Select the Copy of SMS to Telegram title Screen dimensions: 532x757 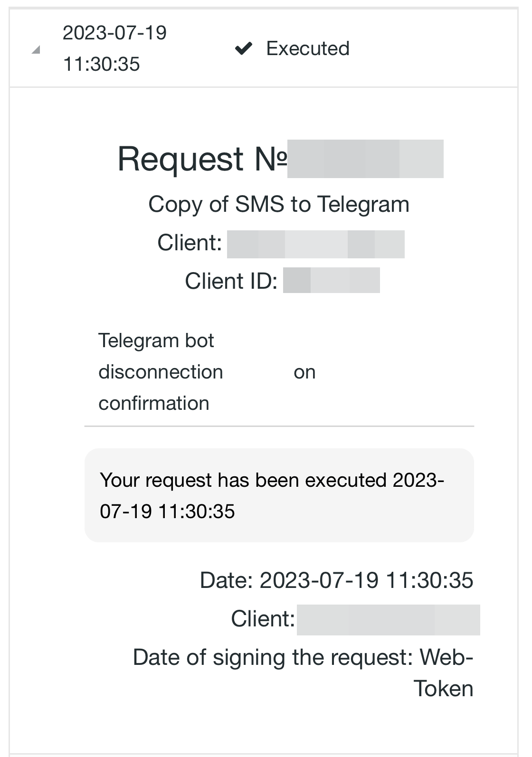[x=279, y=204]
